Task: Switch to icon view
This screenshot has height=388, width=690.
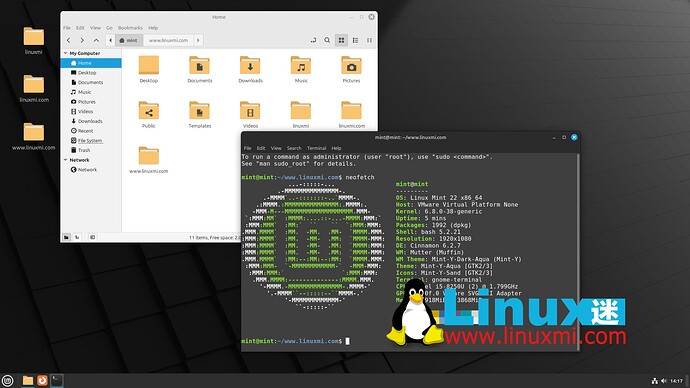Action: click(341, 40)
